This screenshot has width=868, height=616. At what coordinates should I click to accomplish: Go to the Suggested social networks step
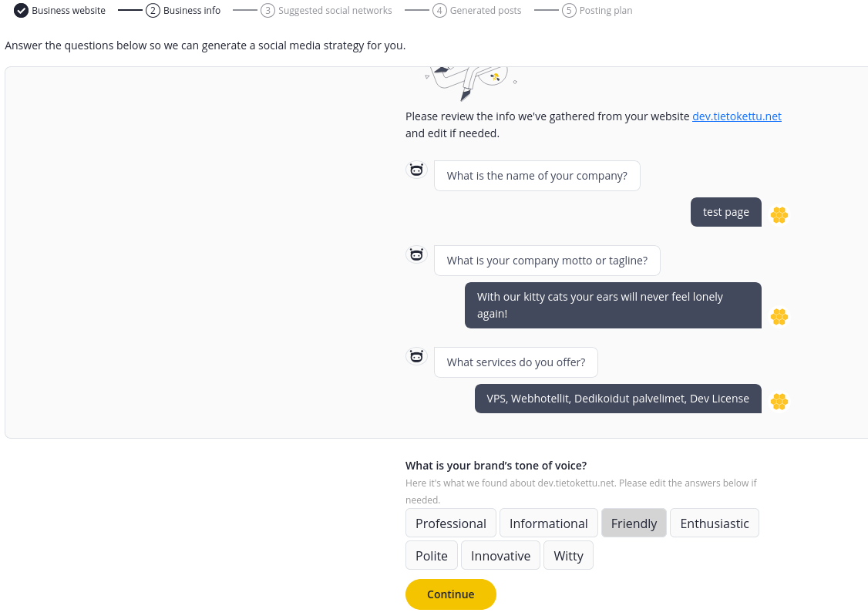327,11
